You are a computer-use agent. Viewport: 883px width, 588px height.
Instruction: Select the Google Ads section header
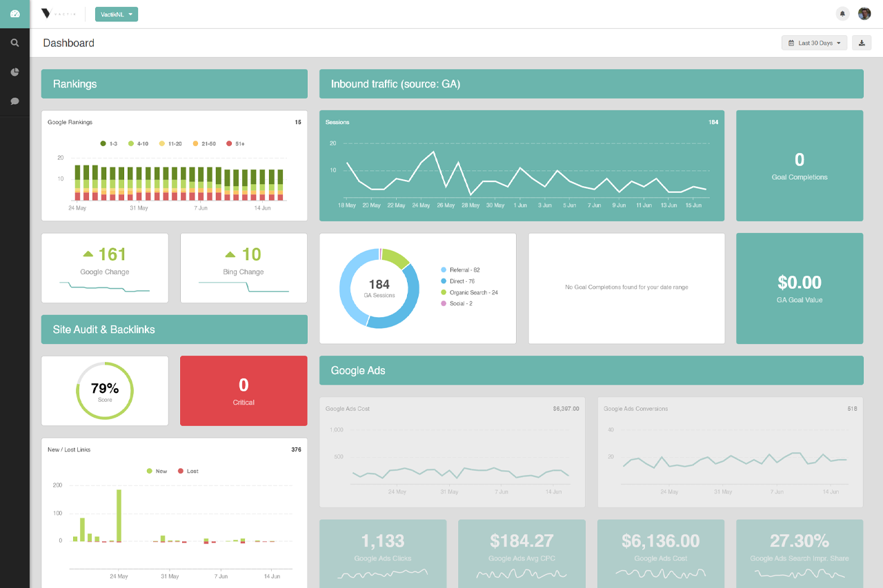click(x=591, y=371)
